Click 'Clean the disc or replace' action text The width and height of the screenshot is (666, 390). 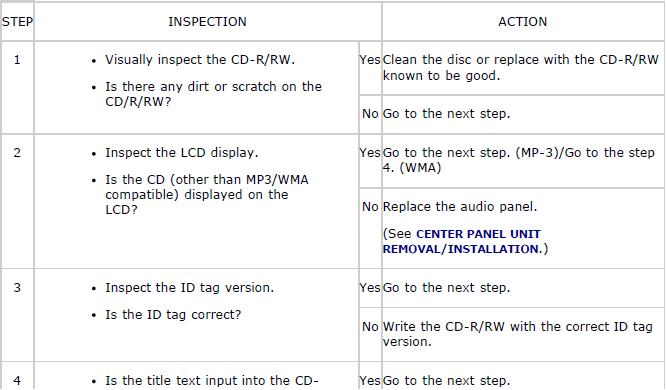521,68
